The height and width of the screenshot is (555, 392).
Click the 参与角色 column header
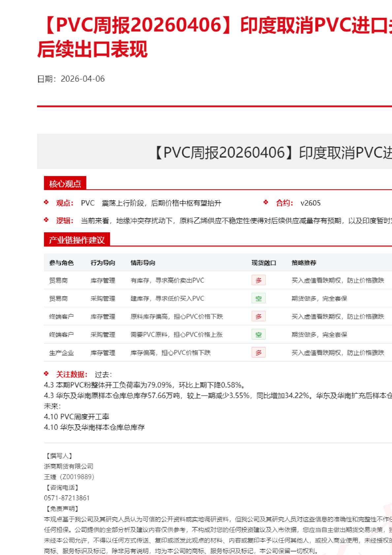point(61,263)
